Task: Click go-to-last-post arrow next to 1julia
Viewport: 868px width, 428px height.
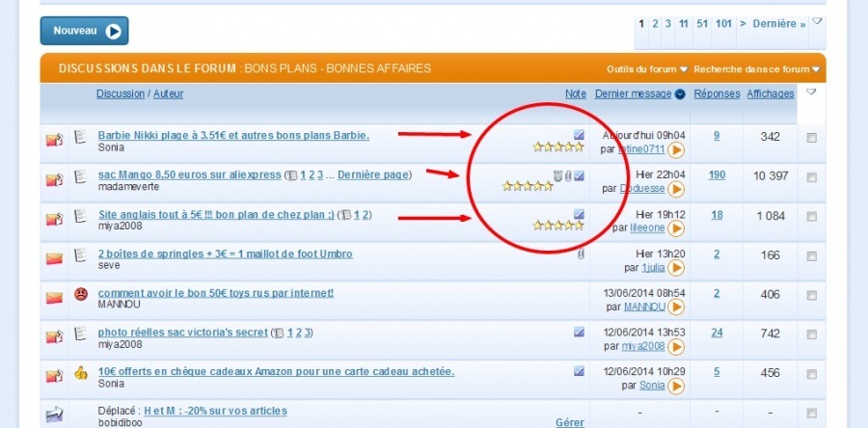Action: pyautogui.click(x=676, y=267)
